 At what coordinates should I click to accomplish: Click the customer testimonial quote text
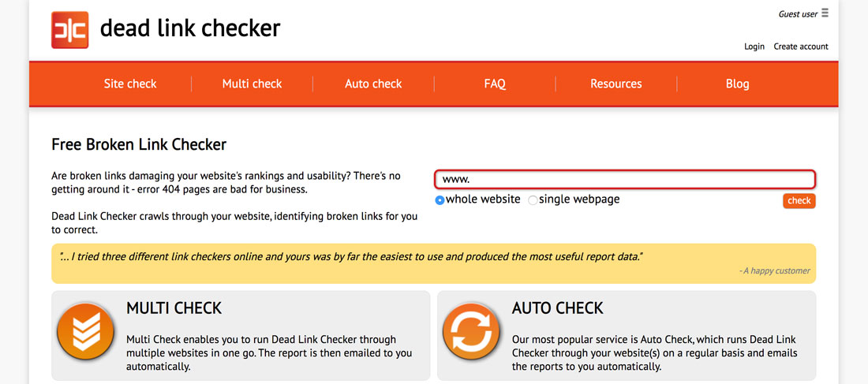(x=351, y=257)
